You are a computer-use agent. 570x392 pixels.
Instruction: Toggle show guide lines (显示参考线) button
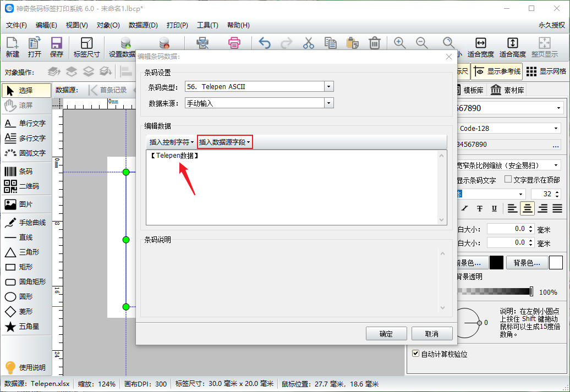coord(497,71)
